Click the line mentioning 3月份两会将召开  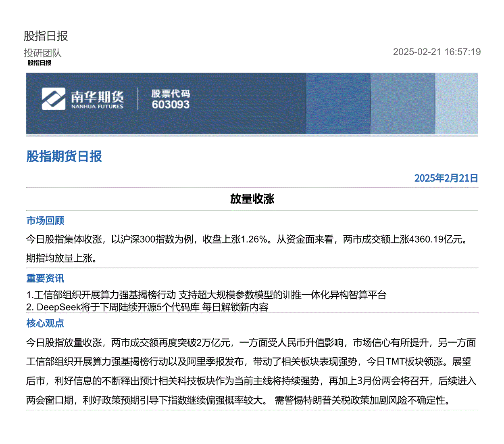pyautogui.click(x=251, y=381)
